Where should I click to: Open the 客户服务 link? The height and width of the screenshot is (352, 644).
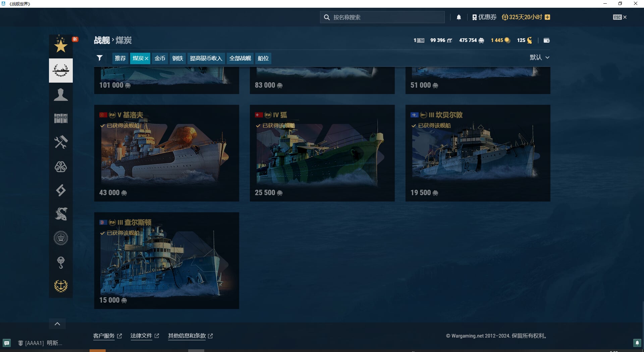104,336
